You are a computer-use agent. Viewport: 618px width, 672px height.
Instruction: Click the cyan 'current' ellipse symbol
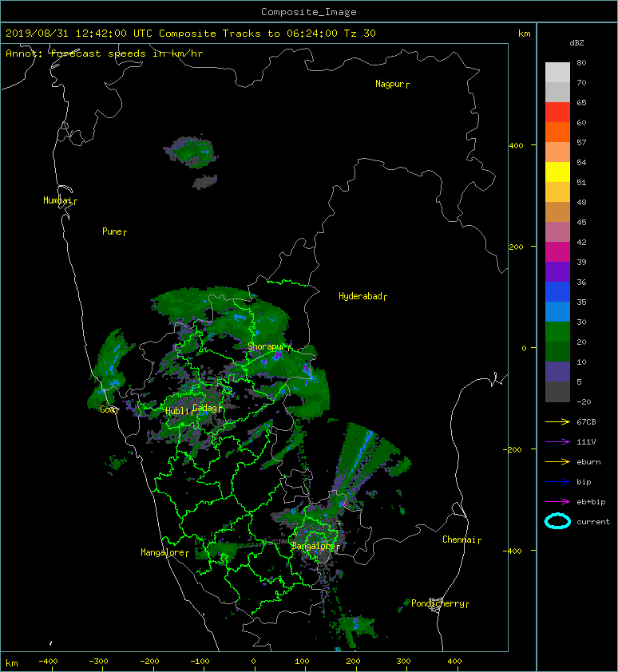tap(557, 521)
